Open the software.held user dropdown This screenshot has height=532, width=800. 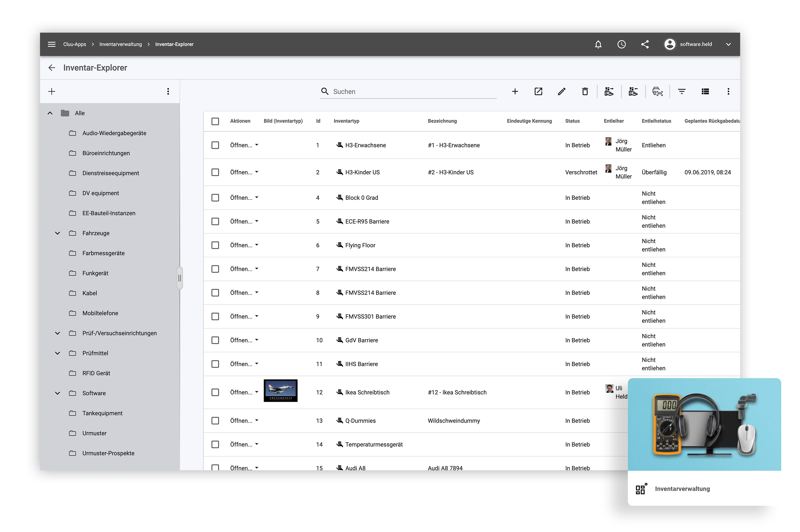[x=728, y=44]
